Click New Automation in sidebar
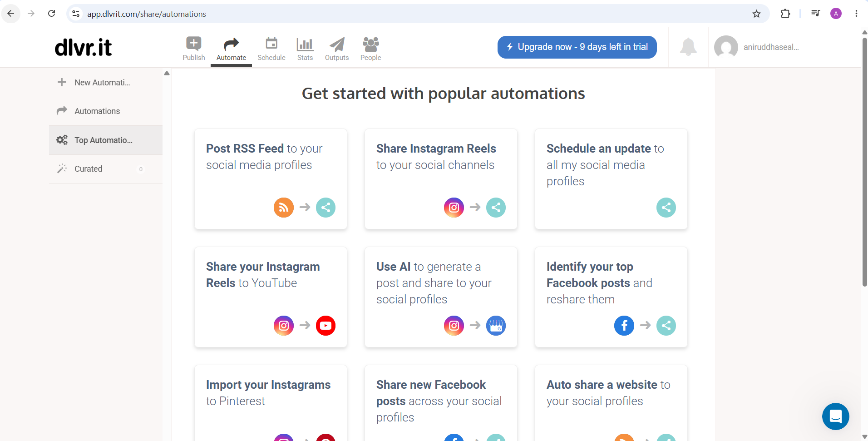Screen dimensions: 868x441 click(106, 83)
